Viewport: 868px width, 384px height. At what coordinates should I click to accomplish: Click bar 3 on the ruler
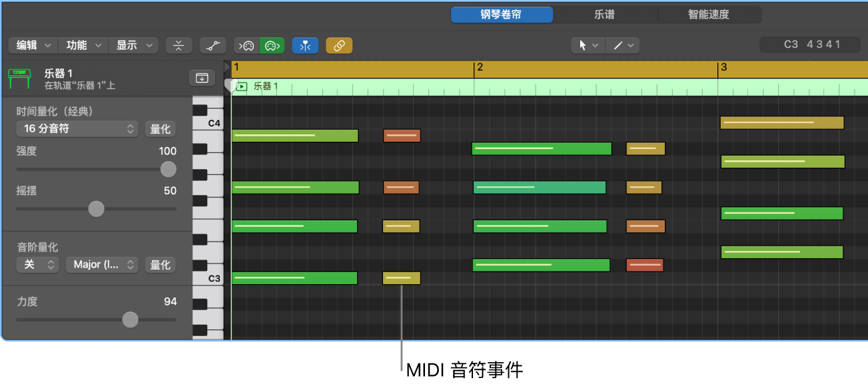pyautogui.click(x=724, y=67)
